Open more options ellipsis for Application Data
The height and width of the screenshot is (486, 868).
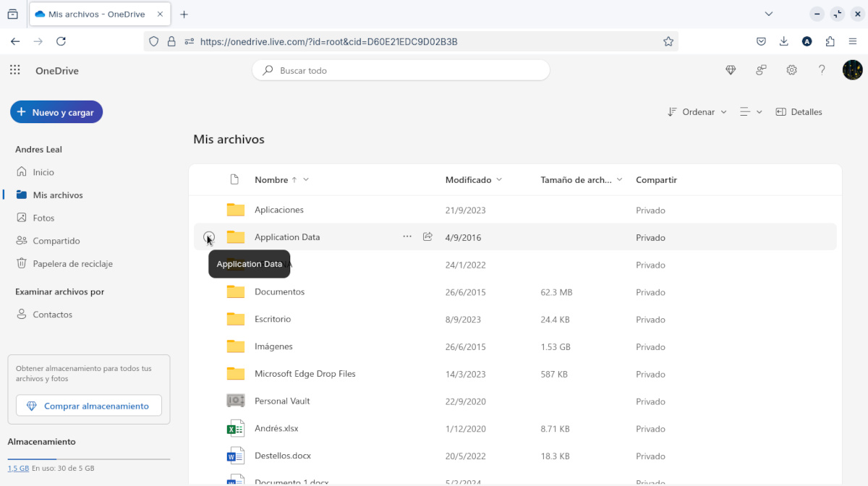point(407,236)
